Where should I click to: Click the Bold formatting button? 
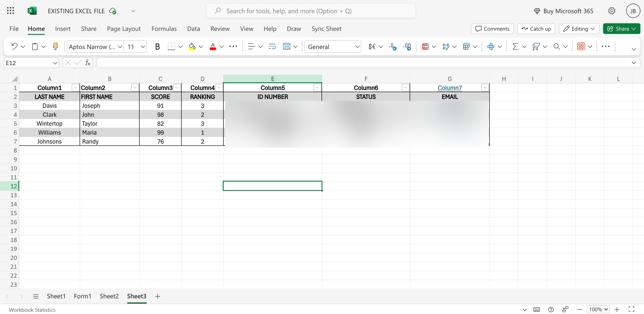tap(157, 47)
